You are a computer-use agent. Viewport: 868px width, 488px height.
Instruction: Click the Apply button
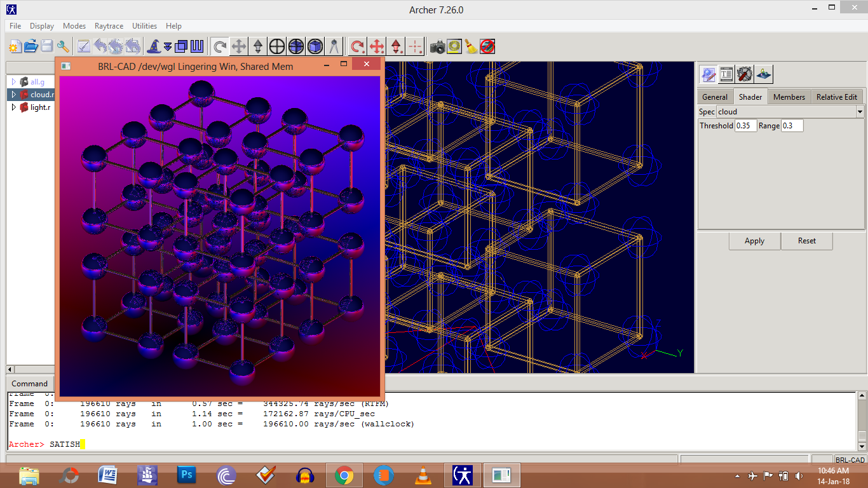[754, 241]
